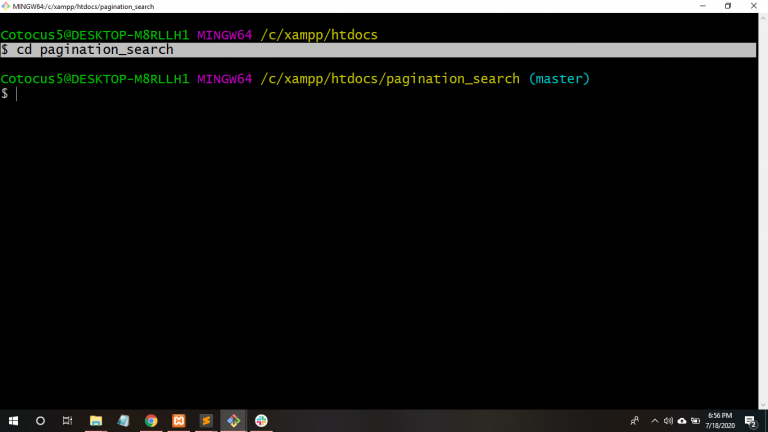Open File Explorer from the taskbar
The width and height of the screenshot is (768, 432).
pos(96,421)
